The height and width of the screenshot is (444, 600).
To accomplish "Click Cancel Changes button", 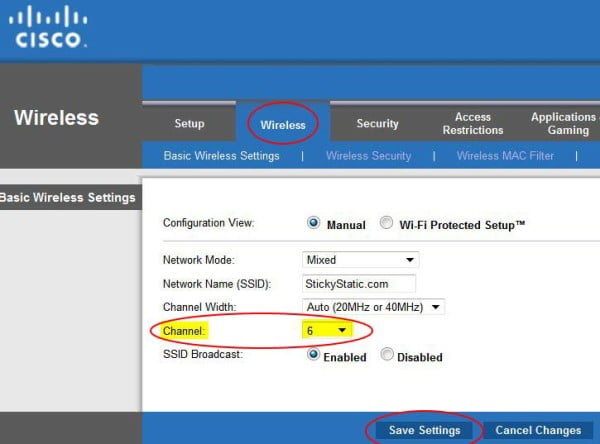I will click(x=538, y=430).
